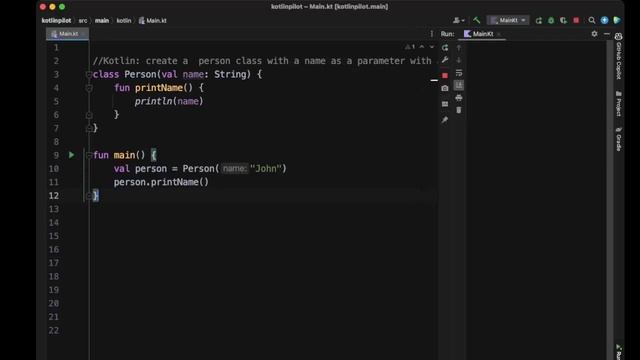Open Search Everywhere magnifier icon
Screen dimensions: 640x360
pyautogui.click(x=591, y=20)
